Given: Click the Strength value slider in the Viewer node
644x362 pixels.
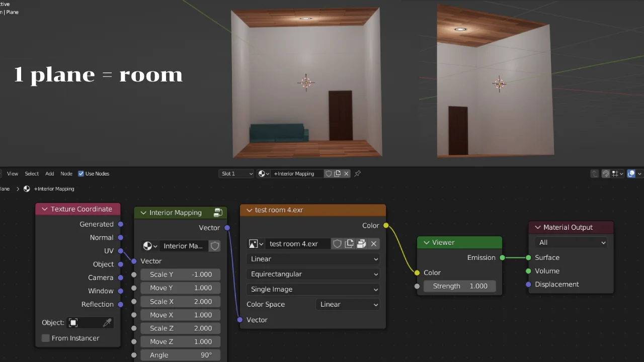Looking at the screenshot, I should click(x=459, y=286).
